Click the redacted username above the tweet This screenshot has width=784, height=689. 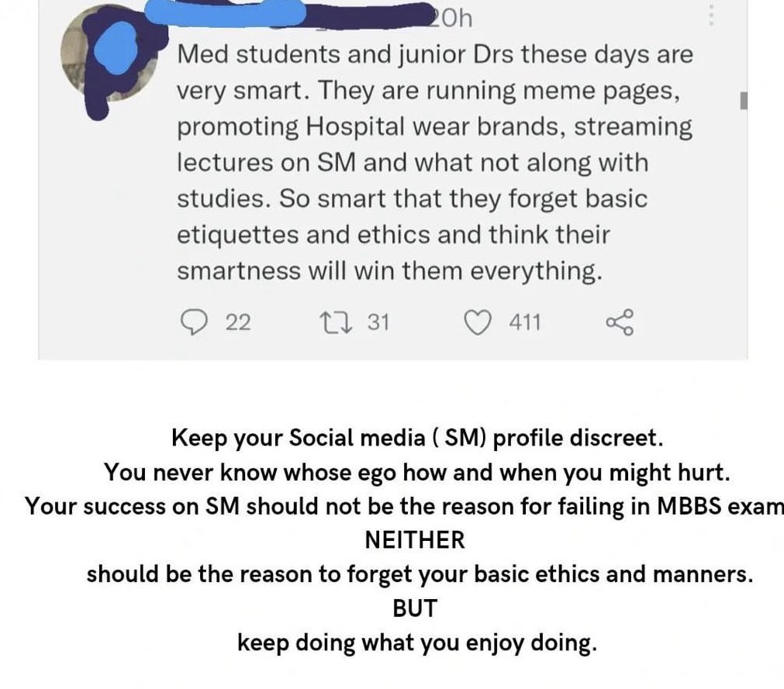pos(291,14)
